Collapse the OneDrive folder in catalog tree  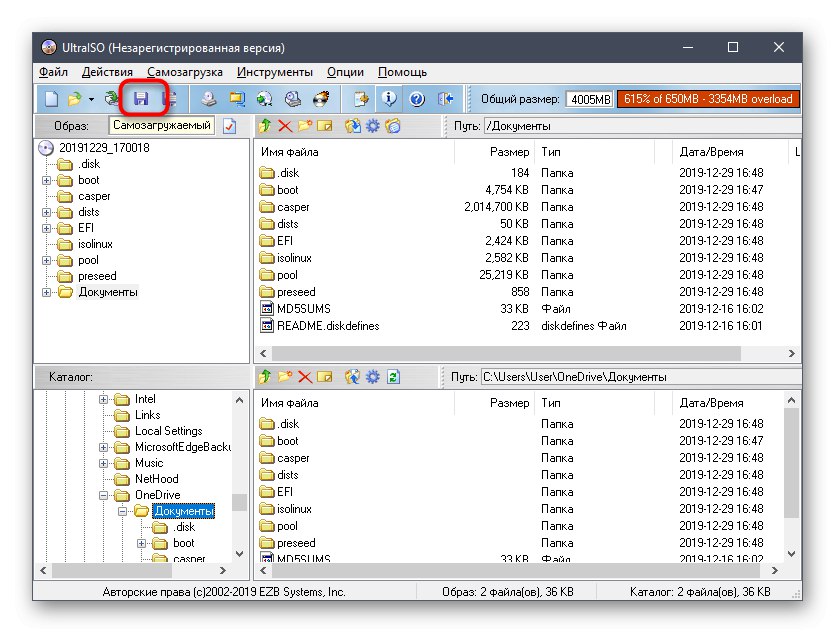[104, 495]
